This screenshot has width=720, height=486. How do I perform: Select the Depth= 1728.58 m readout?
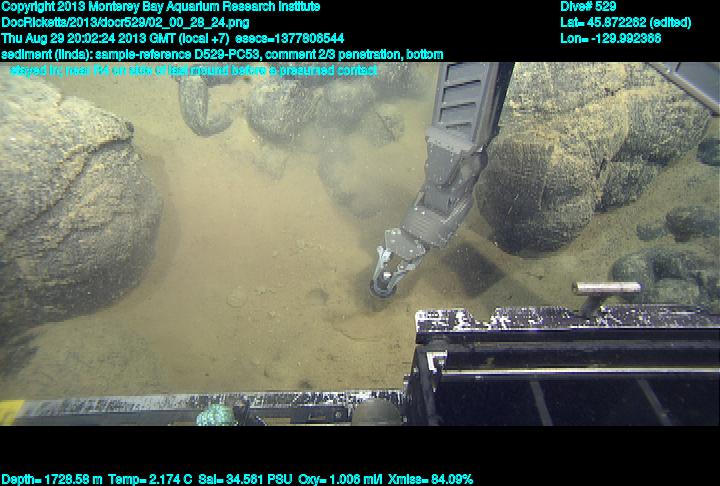(x=52, y=479)
